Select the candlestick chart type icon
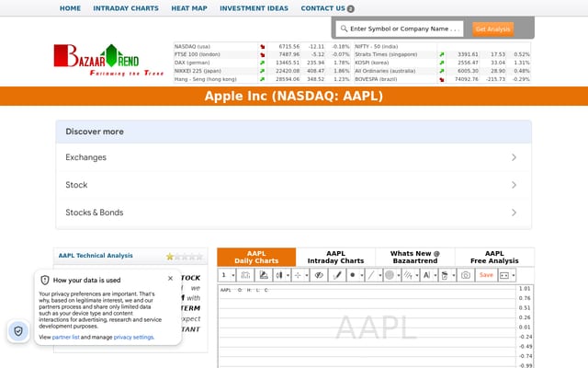 pos(279,275)
